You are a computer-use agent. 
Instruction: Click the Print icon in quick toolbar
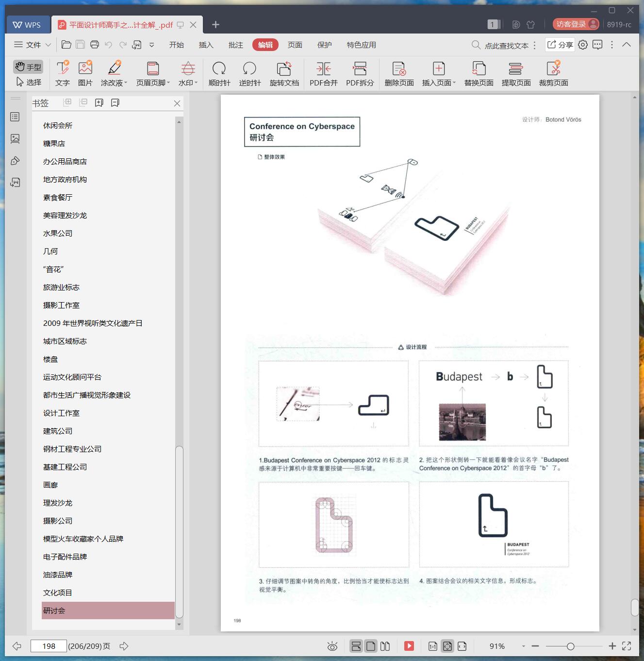95,45
